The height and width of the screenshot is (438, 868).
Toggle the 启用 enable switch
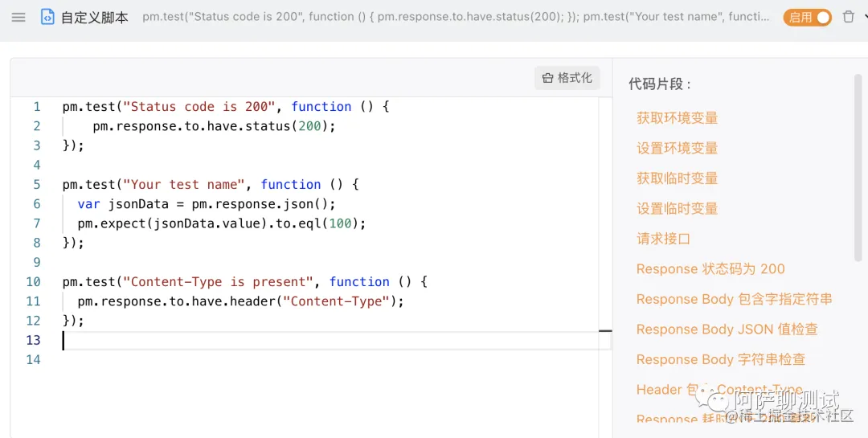point(808,18)
